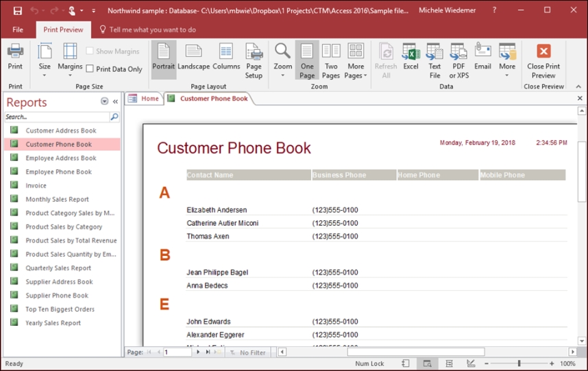This screenshot has height=371, width=588.
Task: Select the Customer Phone Book document tab
Action: 209,99
